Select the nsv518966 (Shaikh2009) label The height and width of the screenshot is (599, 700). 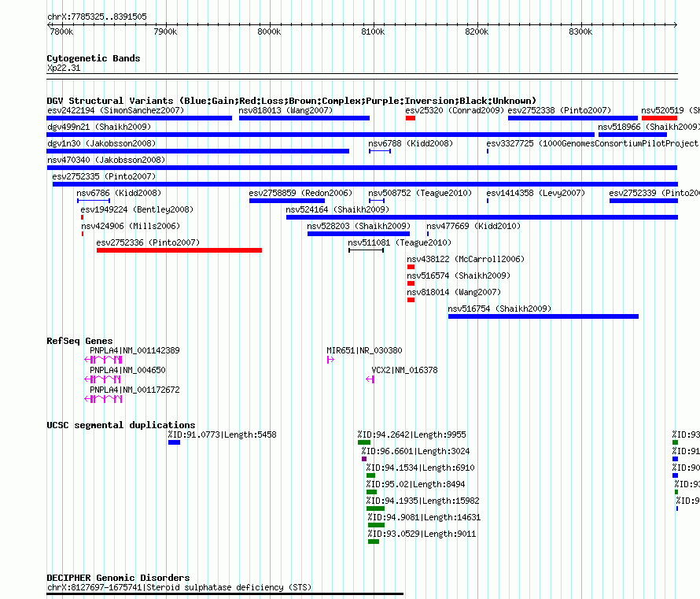(x=649, y=127)
